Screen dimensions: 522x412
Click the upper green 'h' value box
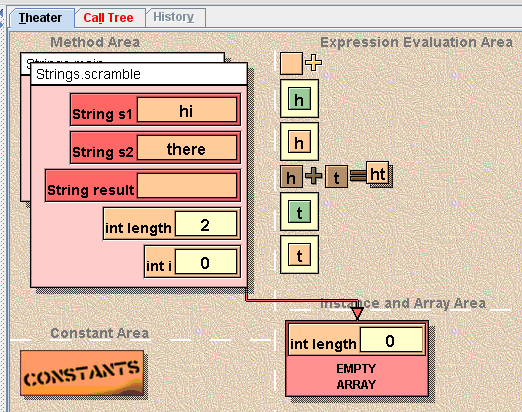pyautogui.click(x=299, y=99)
